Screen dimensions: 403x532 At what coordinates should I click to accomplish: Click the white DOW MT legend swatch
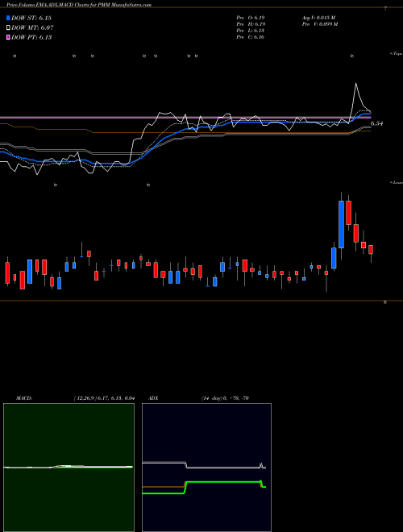pos(9,28)
